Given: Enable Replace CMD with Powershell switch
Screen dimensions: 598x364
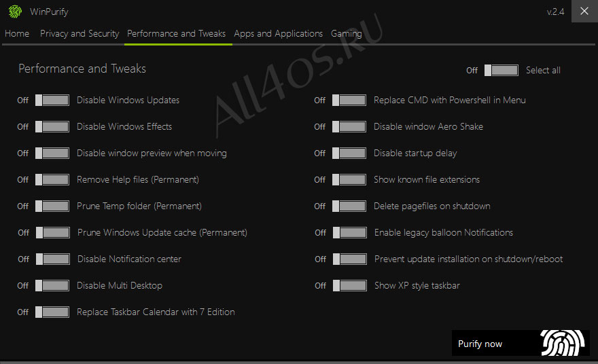Looking at the screenshot, I should pos(349,101).
